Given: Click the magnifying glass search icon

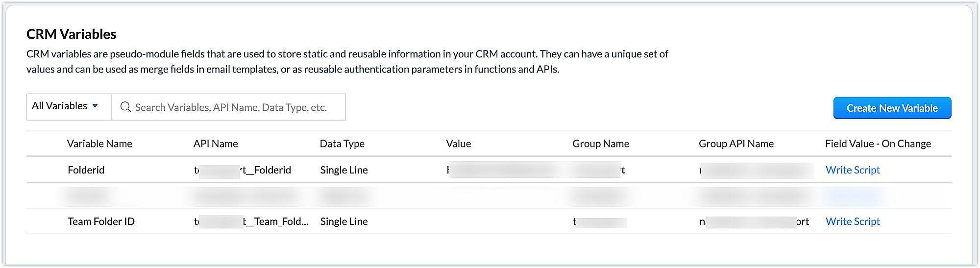Looking at the screenshot, I should [x=125, y=107].
